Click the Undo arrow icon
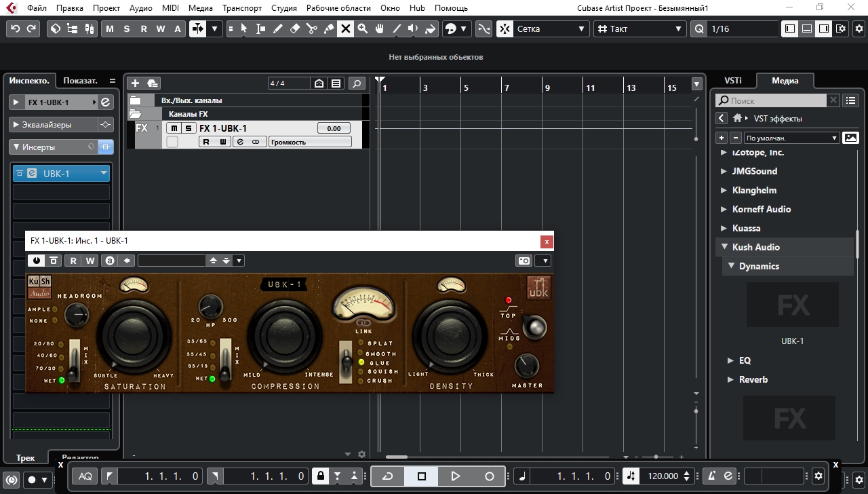 (x=16, y=29)
